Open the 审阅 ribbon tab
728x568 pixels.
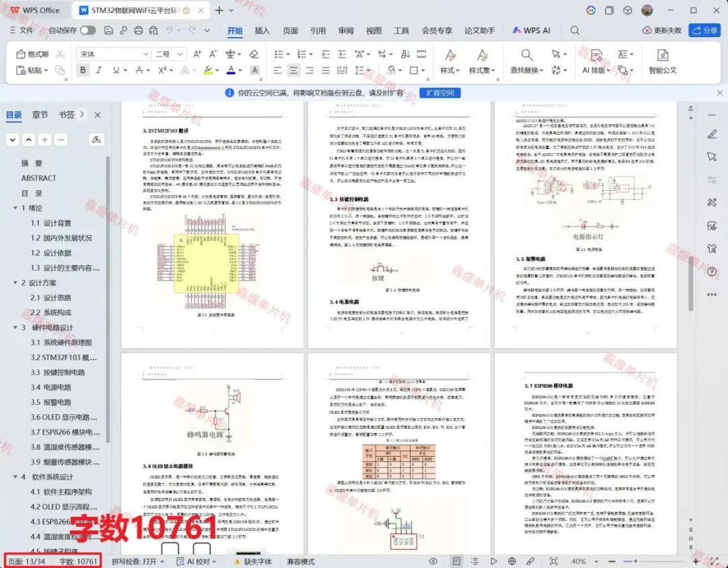pos(346,30)
